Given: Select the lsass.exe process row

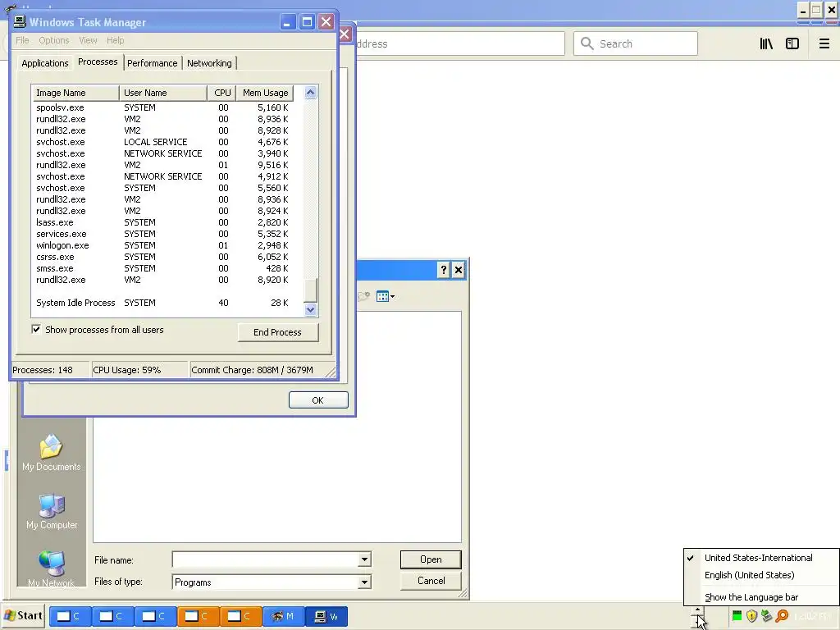Looking at the screenshot, I should [x=163, y=222].
